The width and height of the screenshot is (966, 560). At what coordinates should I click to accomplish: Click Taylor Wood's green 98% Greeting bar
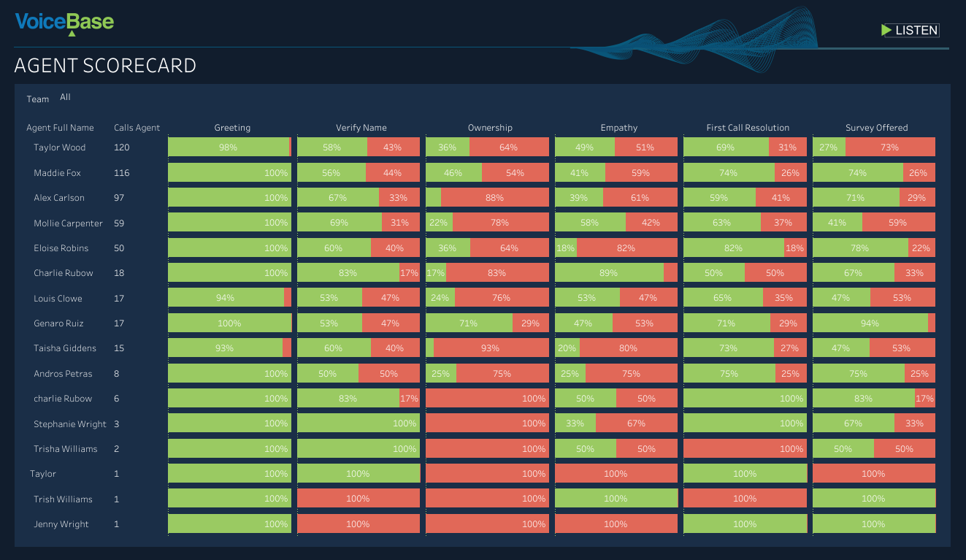229,147
